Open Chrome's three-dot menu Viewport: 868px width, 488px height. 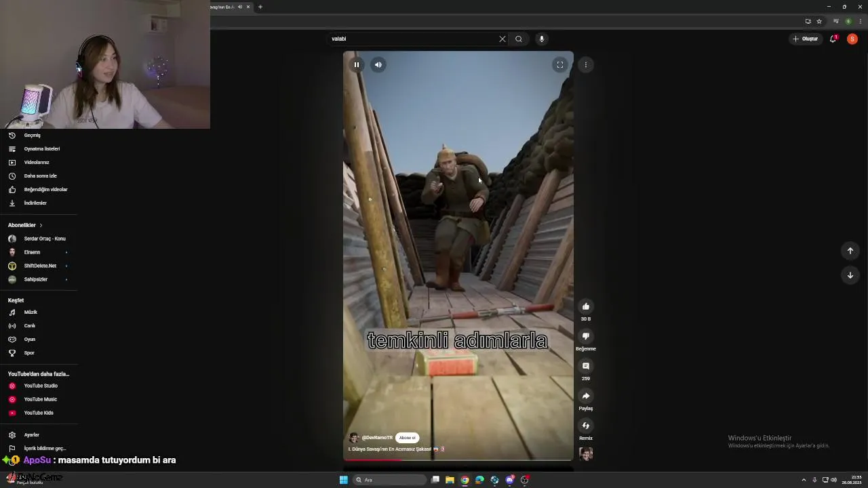859,21
